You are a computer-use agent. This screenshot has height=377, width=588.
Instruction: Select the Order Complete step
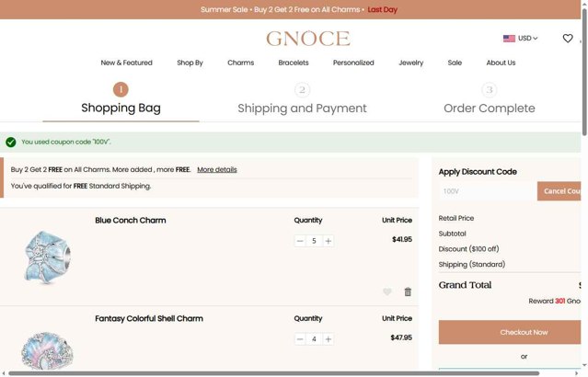489,99
